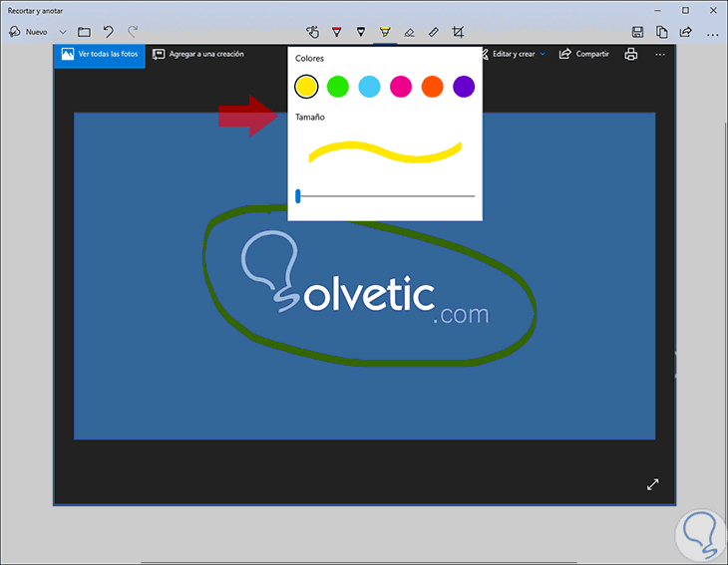Screen dimensions: 728x565
Task: Undo the last annotation
Action: [108, 32]
